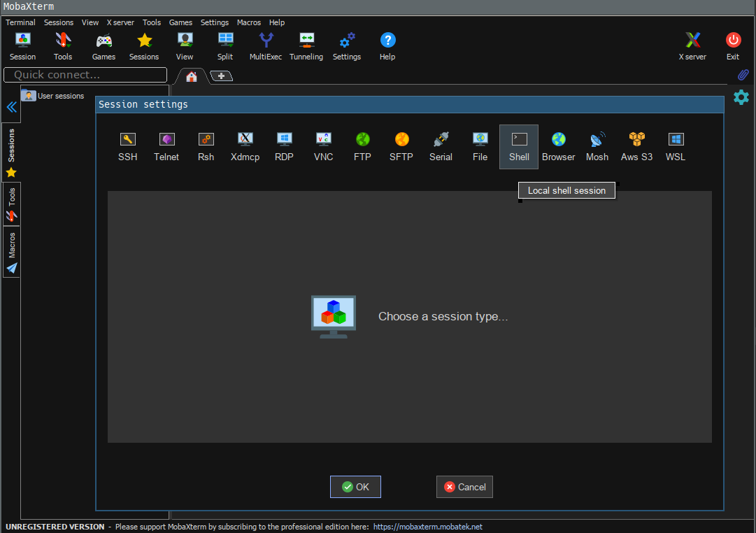Screen dimensions: 756x533
Task: Pick the Mosh session type
Action: point(597,147)
